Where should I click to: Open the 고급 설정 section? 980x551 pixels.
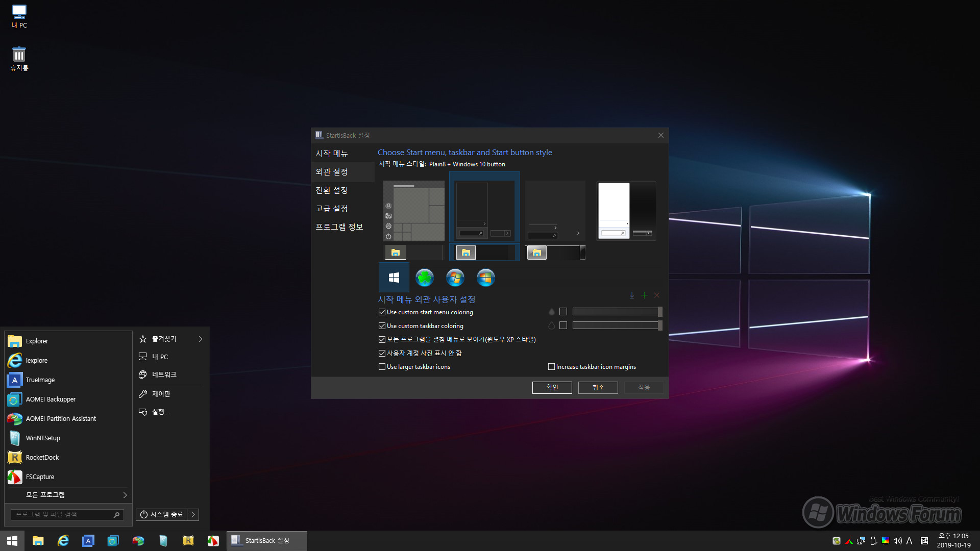[343, 209]
